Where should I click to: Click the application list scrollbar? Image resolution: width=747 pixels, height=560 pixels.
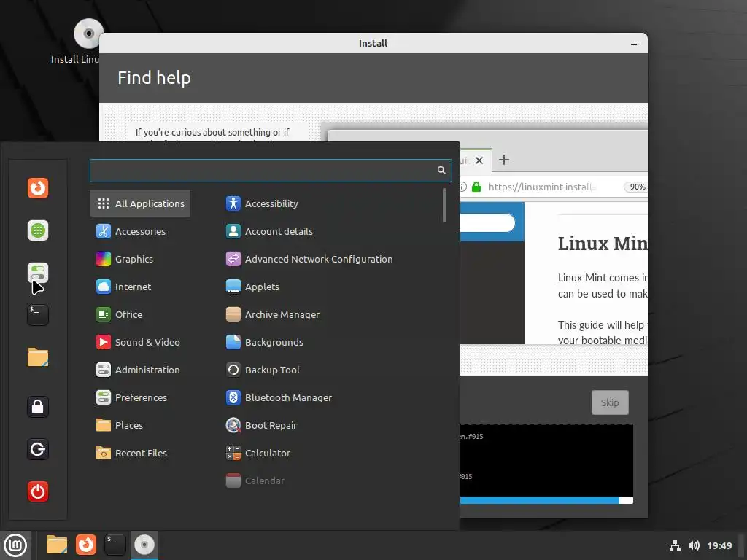444,205
